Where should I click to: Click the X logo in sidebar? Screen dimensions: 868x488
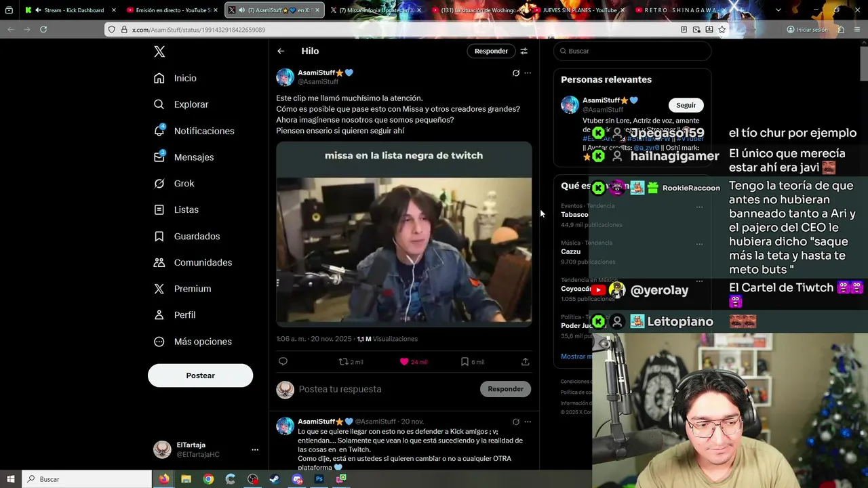pos(159,52)
